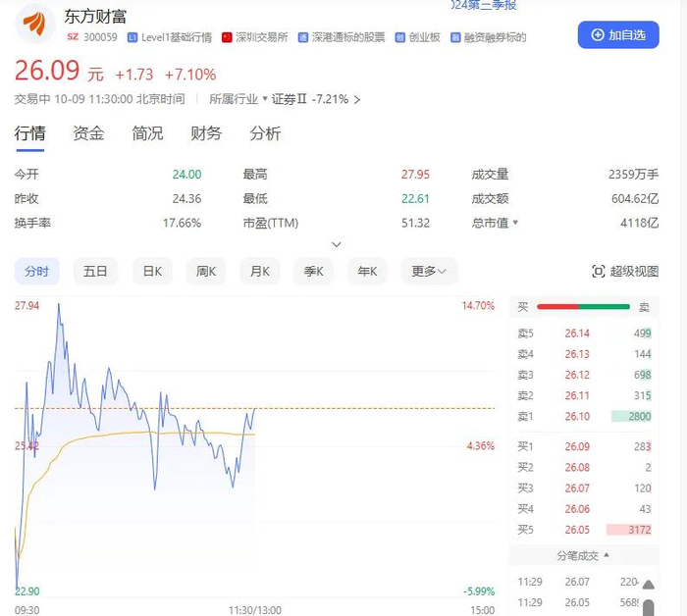Click the 买1 price 26.09
This screenshot has height=616, width=687.
(x=577, y=446)
